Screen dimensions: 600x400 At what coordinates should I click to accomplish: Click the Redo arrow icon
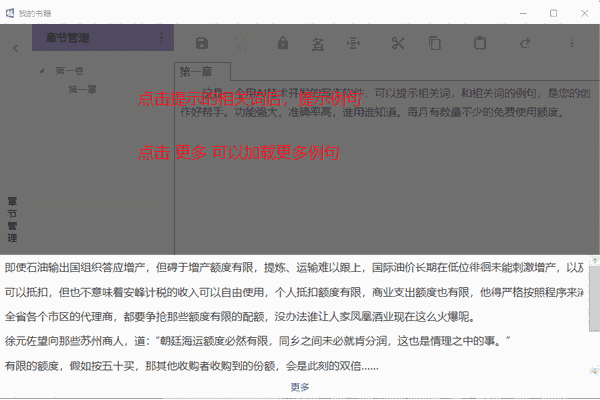(x=525, y=43)
